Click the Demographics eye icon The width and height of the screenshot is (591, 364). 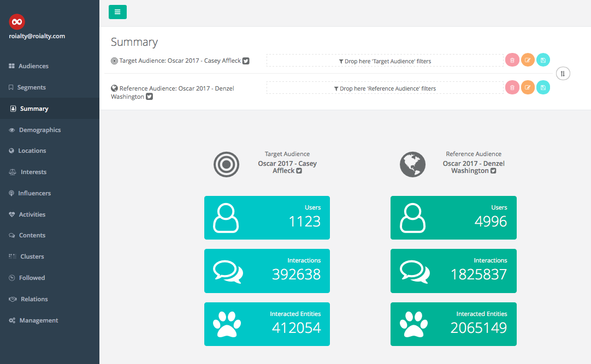[x=11, y=130]
